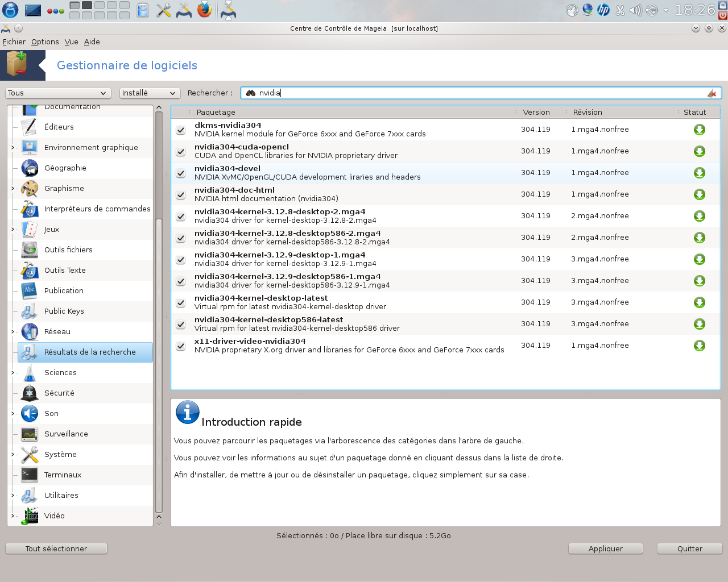The height and width of the screenshot is (582, 728).
Task: Click the Appliquer button
Action: (606, 548)
